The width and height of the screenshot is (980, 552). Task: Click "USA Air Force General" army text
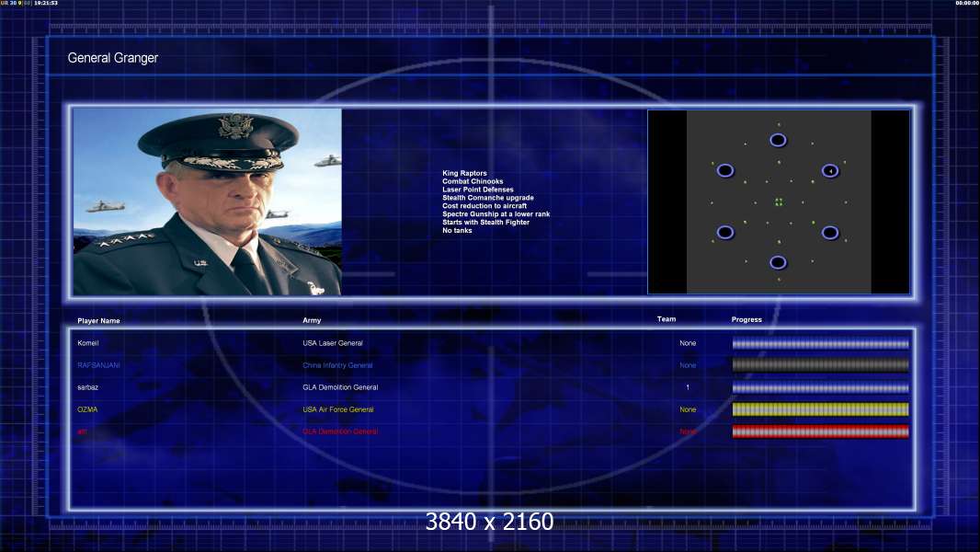pyautogui.click(x=338, y=409)
